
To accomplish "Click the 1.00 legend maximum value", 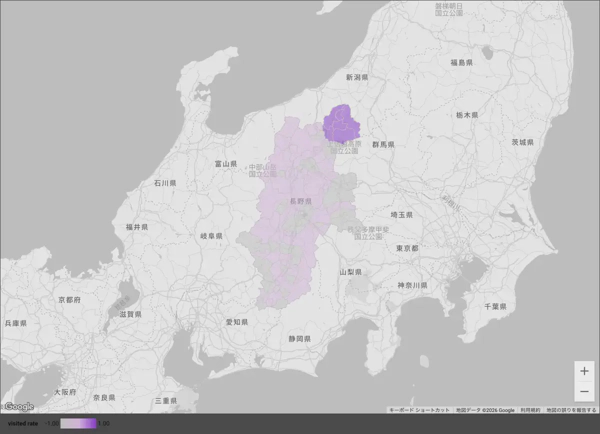I will click(x=104, y=423).
